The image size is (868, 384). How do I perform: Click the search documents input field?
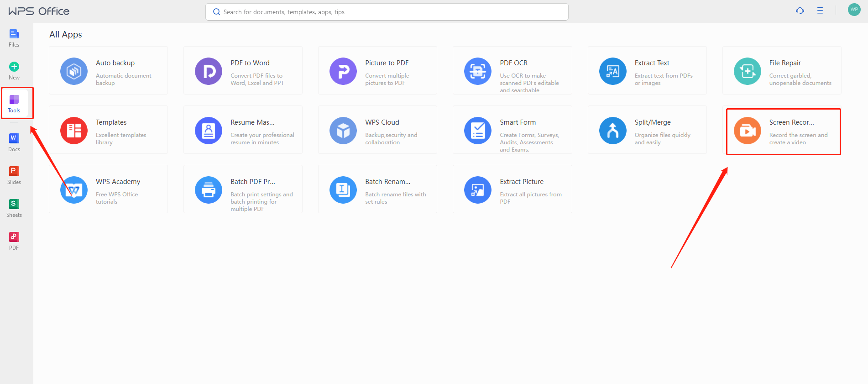pyautogui.click(x=387, y=12)
